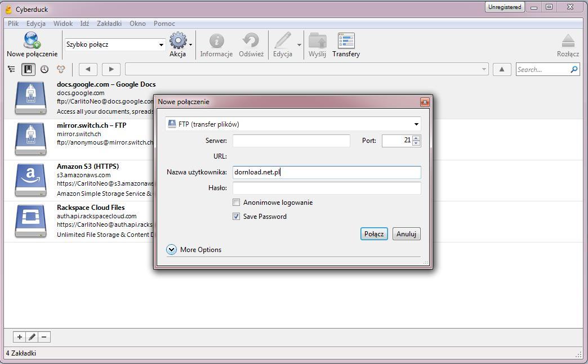Select the Amazon S3 bookmark drive icon

click(31, 180)
